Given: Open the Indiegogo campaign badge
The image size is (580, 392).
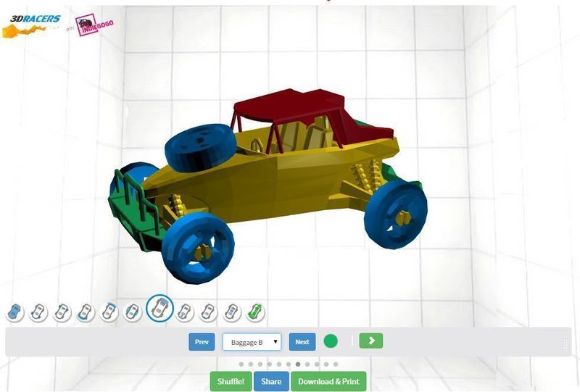Looking at the screenshot, I should [x=95, y=25].
